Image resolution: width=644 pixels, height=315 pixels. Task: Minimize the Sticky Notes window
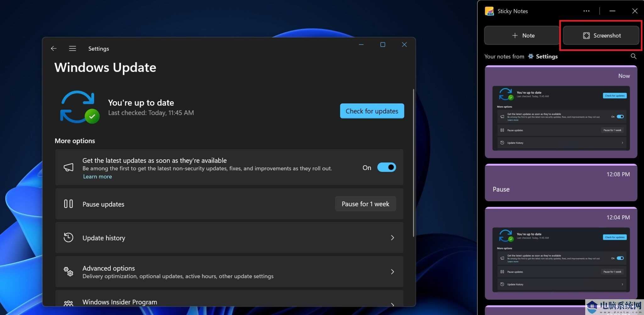point(612,11)
